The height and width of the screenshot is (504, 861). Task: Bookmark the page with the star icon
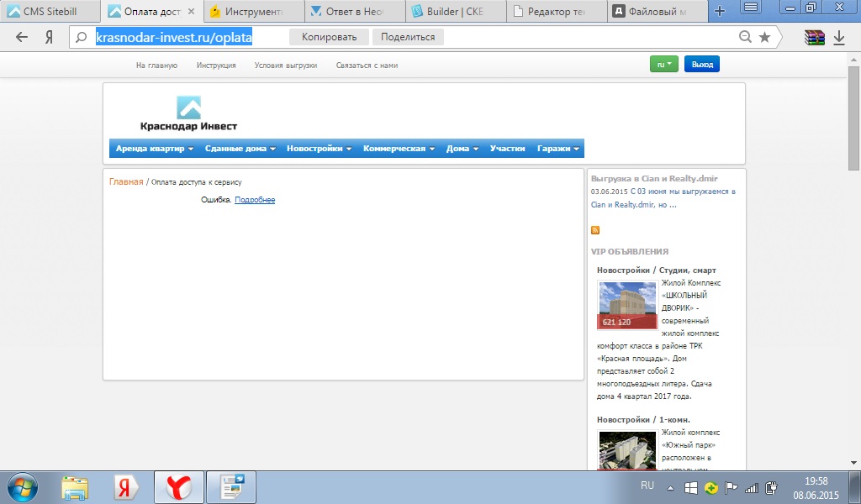(764, 37)
